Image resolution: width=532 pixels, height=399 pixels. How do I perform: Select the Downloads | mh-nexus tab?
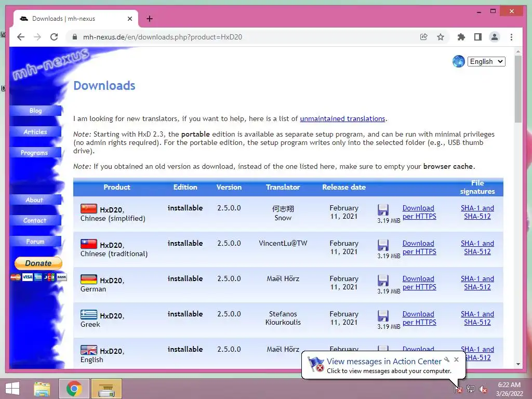[76, 19]
